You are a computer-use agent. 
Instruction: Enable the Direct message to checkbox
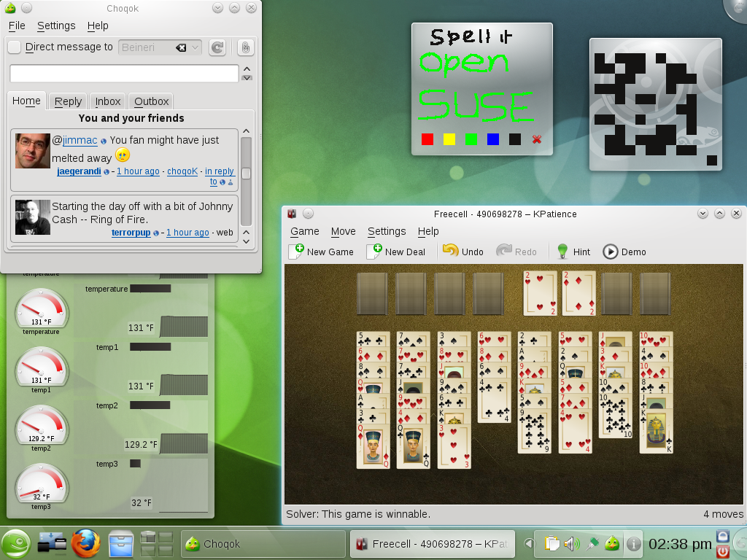(x=12, y=47)
